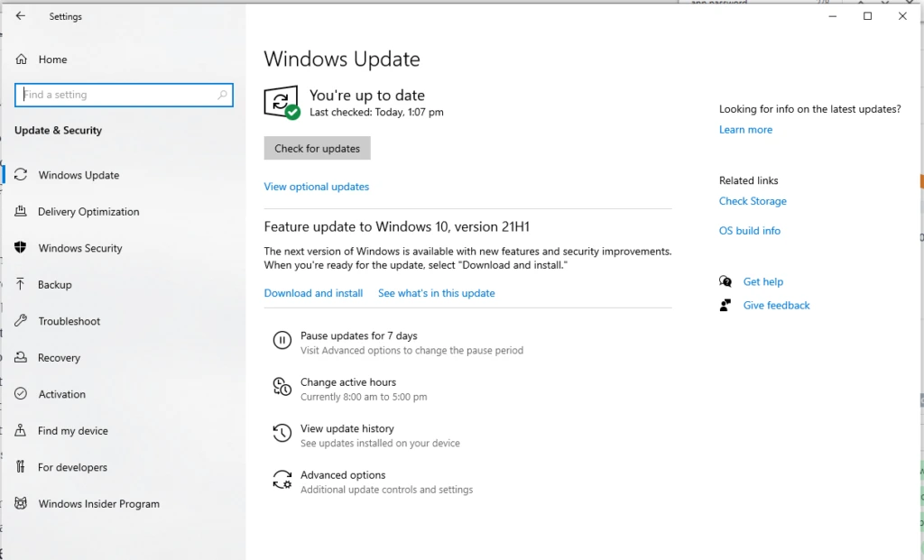Viewport: 924px width, 560px height.
Task: Click the For developers tools icon
Action: 21,467
